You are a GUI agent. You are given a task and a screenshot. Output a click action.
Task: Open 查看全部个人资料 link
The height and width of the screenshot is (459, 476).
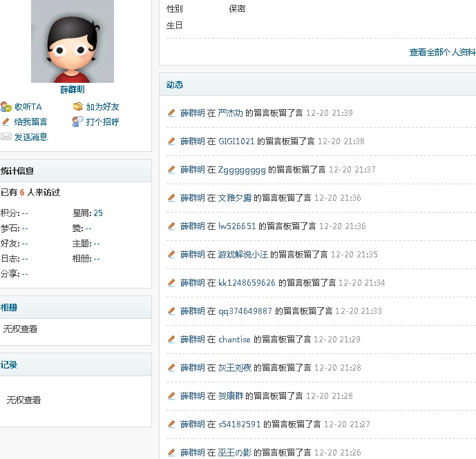point(442,52)
